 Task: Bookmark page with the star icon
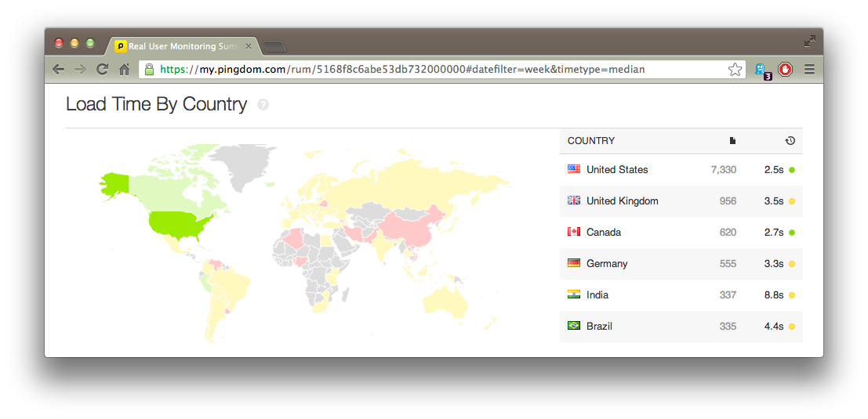pos(735,70)
